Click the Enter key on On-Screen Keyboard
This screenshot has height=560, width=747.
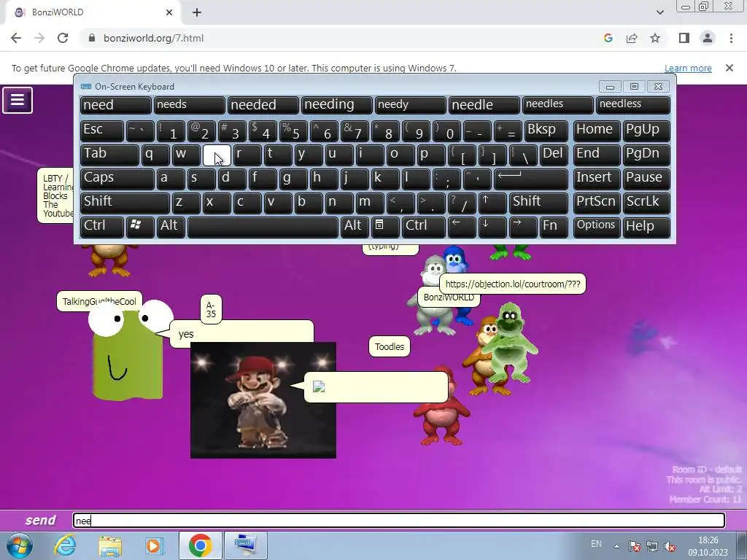531,179
